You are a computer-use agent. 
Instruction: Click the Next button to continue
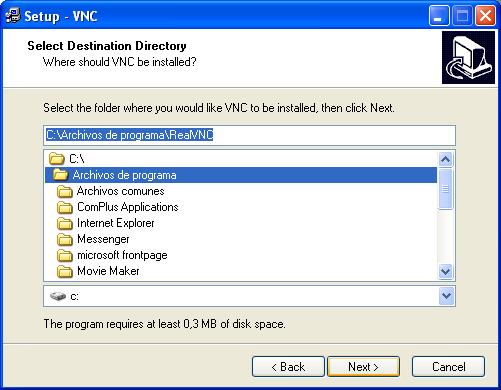pyautogui.click(x=364, y=367)
